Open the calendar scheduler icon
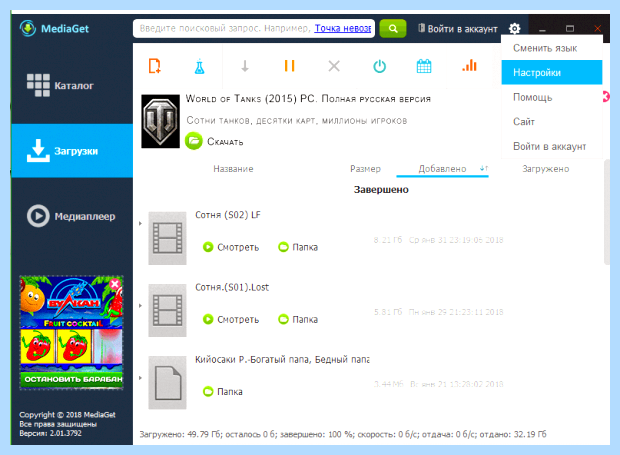The width and height of the screenshot is (620, 455). pos(424,66)
